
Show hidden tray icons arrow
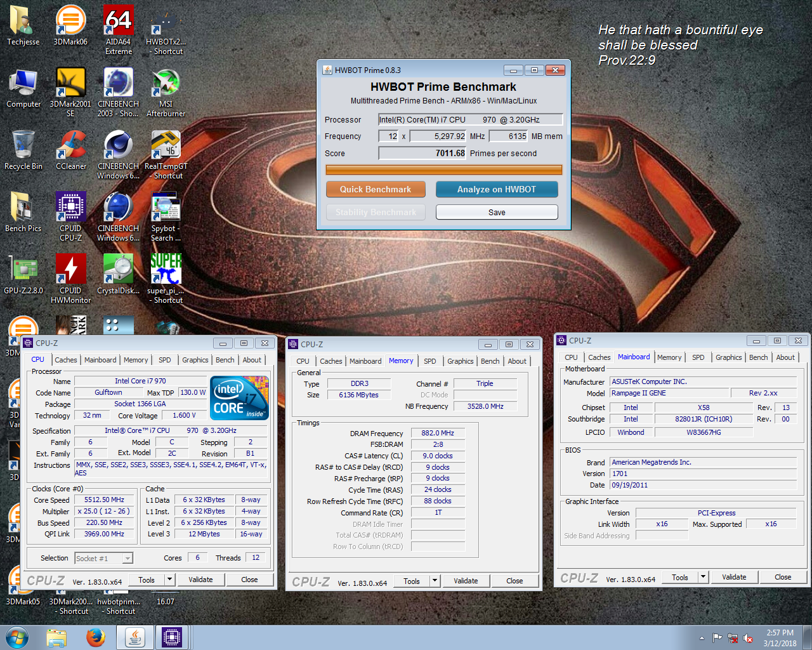click(x=702, y=638)
